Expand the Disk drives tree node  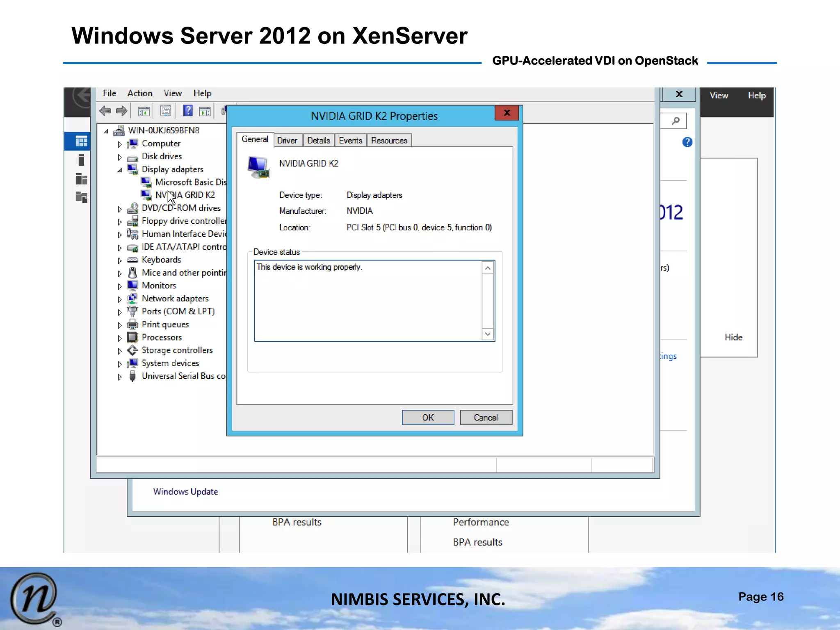pyautogui.click(x=119, y=157)
